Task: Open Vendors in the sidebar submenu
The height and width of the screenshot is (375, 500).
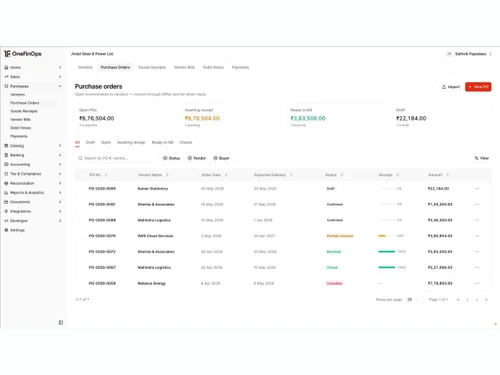Action: pos(18,95)
